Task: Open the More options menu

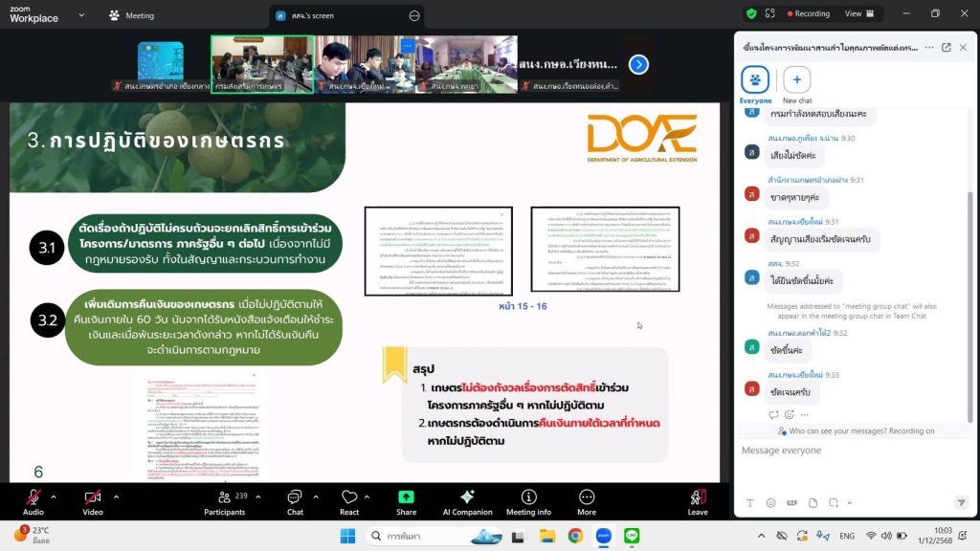Action: [x=587, y=497]
